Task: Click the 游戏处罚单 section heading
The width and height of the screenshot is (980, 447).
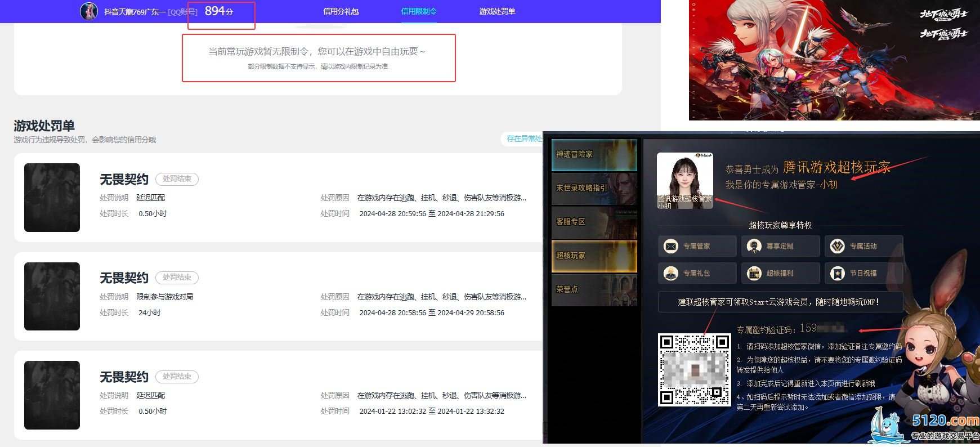Action: 44,126
